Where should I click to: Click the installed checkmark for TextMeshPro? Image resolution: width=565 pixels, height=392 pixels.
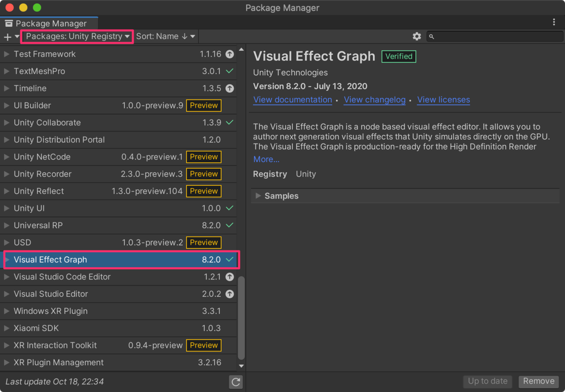pyautogui.click(x=229, y=71)
